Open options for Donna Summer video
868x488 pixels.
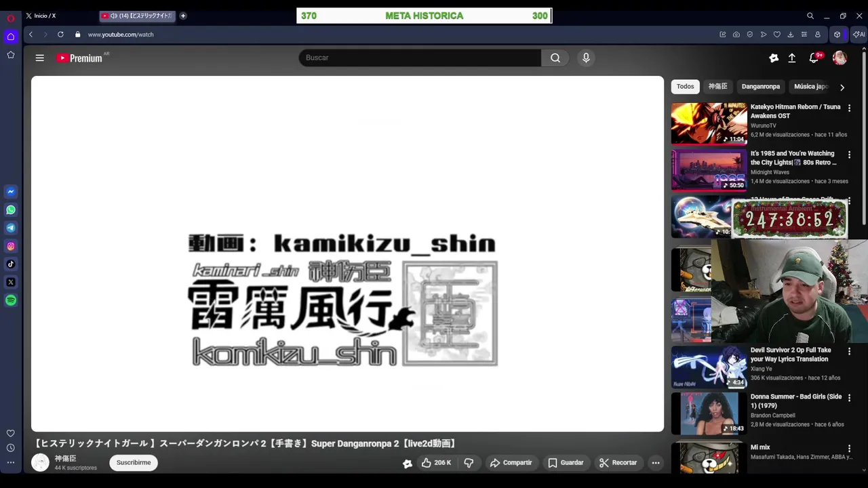[849, 399]
